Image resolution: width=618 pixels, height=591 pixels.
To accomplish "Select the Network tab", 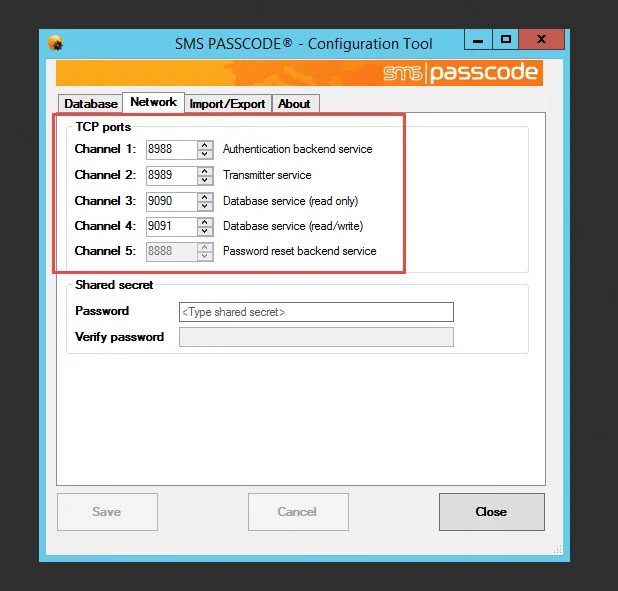I will point(154,103).
